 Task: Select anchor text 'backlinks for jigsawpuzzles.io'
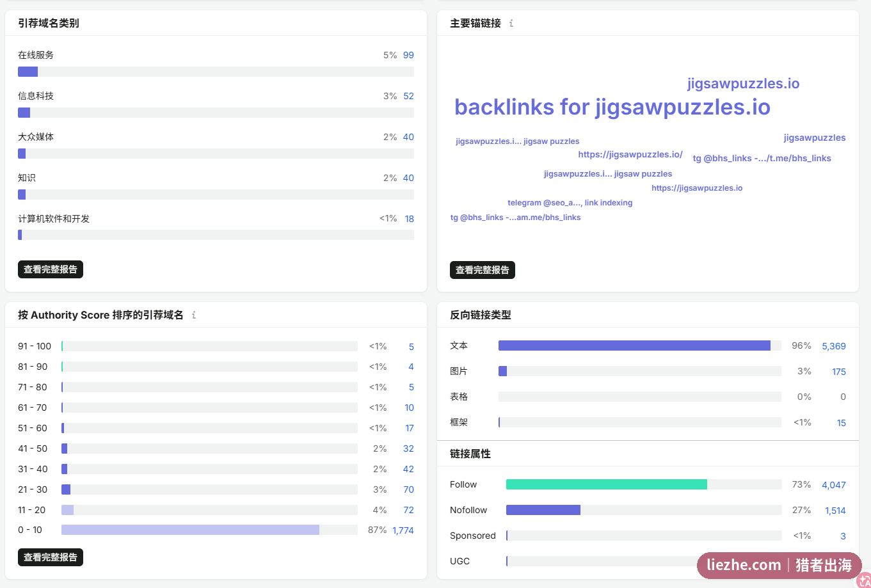(612, 107)
